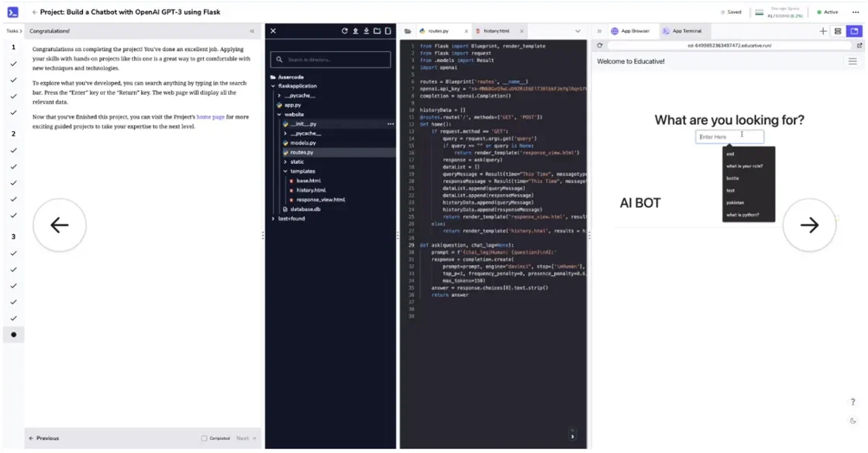The width and height of the screenshot is (868, 453).
Task: Reload the app browser page
Action: point(600,46)
